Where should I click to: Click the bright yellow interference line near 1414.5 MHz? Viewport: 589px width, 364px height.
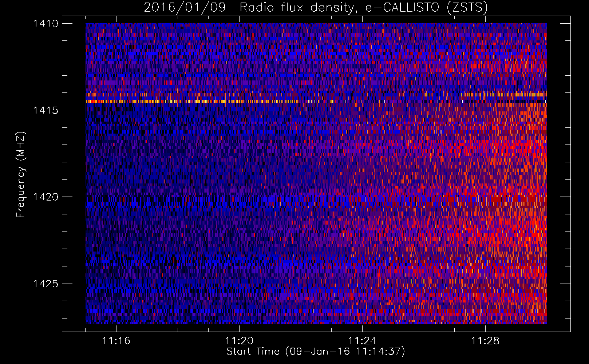193,102
